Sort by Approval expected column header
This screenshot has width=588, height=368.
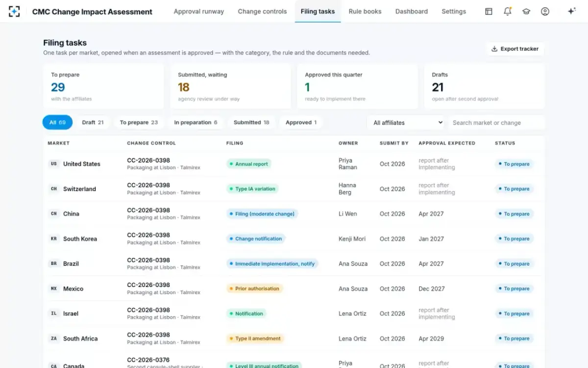coord(447,143)
